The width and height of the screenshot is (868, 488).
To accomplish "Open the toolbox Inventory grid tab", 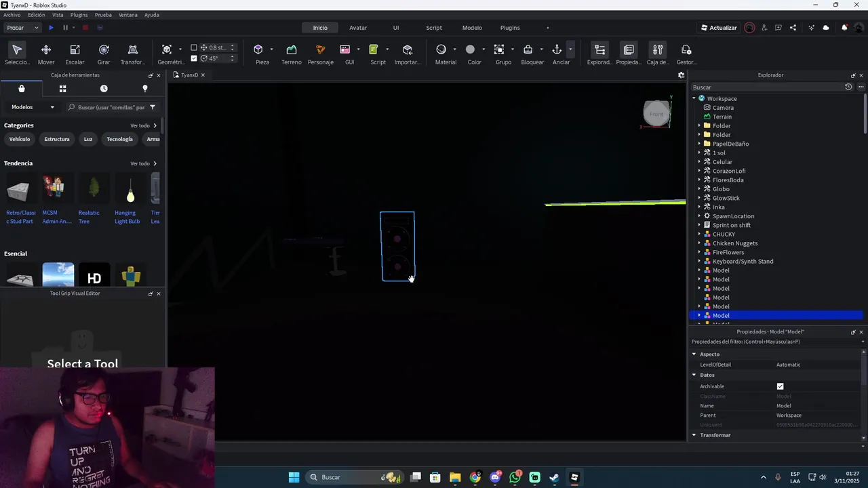I will coord(62,89).
